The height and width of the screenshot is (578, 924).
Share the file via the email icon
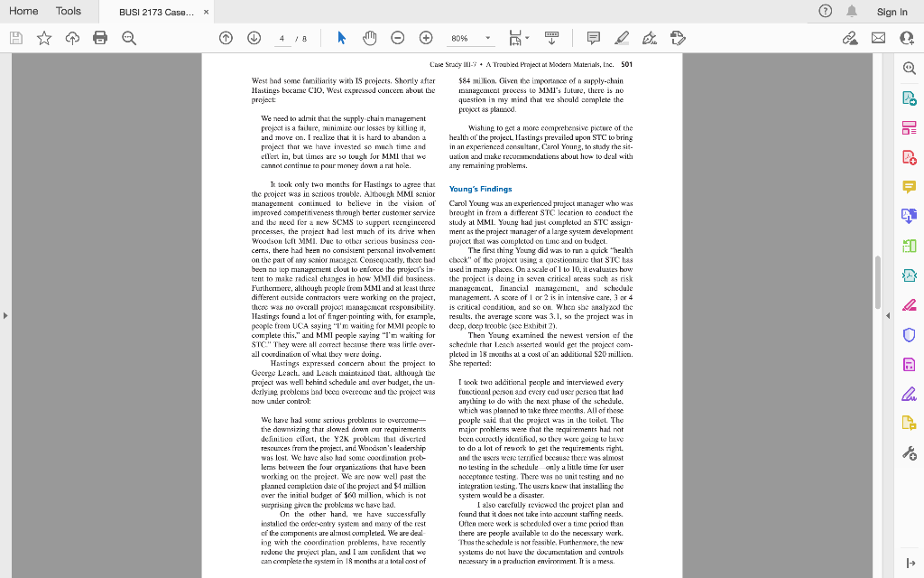pos(878,38)
